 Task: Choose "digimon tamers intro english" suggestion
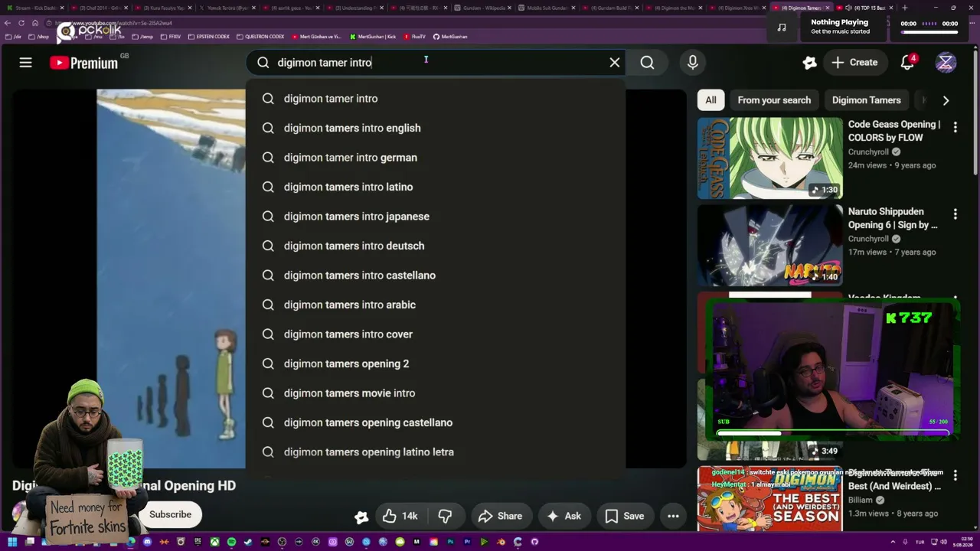point(436,128)
